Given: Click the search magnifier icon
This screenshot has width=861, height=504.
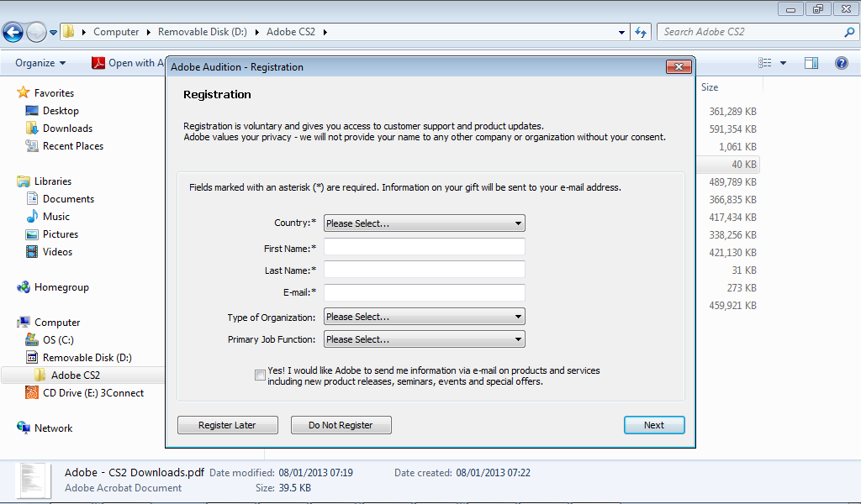Looking at the screenshot, I should coord(849,33).
